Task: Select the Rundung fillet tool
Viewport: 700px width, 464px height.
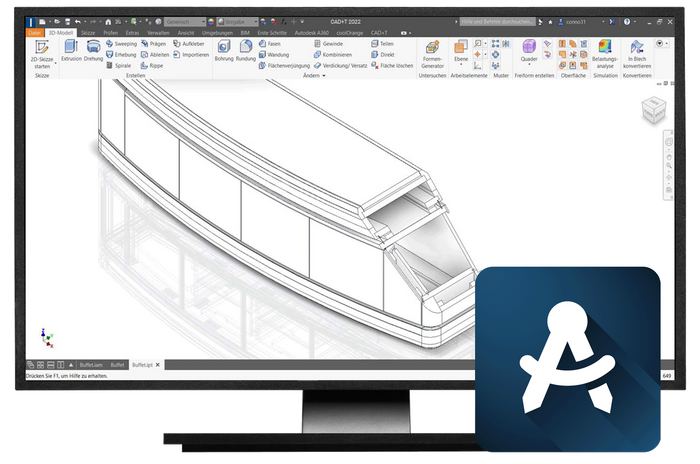Action: [x=246, y=50]
